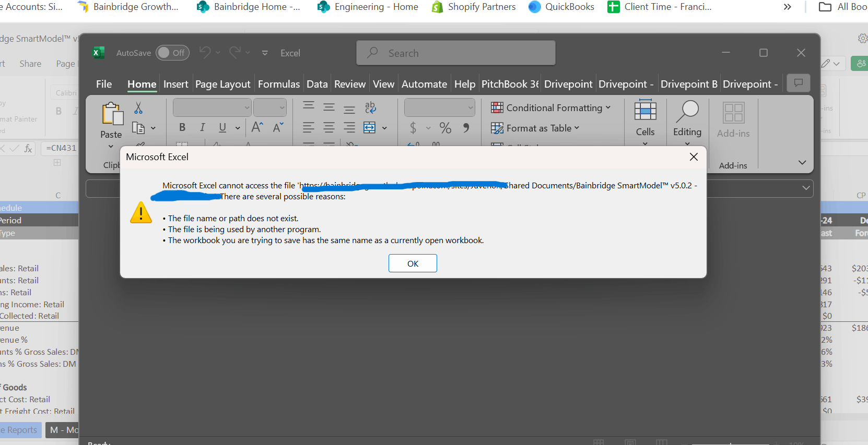Click the Paste clipboard icon
Screen dimensions: 868x445
click(112, 114)
